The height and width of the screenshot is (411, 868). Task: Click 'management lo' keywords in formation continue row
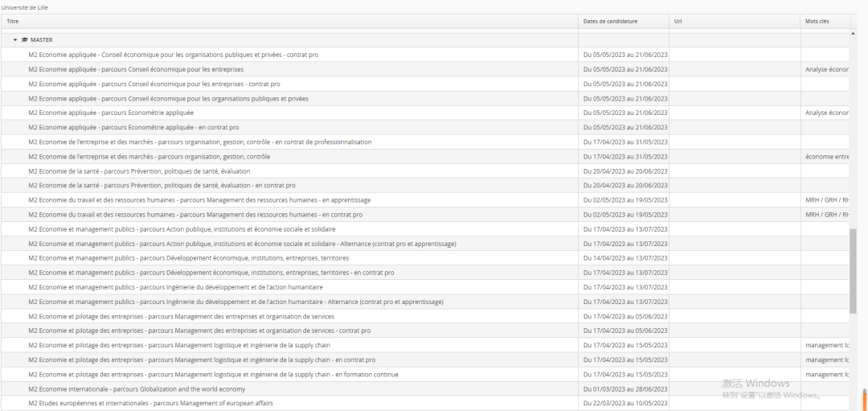click(x=828, y=375)
